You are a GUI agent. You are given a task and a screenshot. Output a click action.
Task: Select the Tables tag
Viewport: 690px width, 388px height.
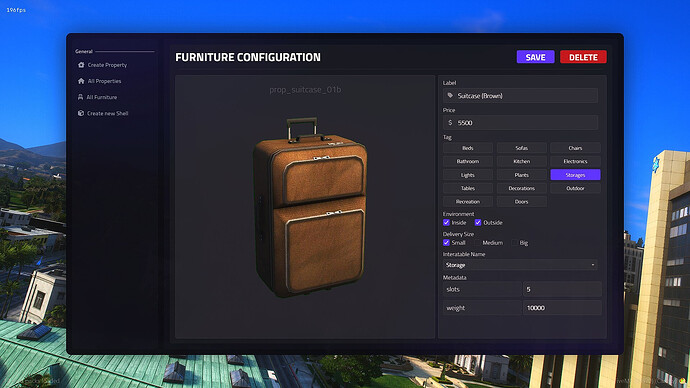pyautogui.click(x=468, y=188)
